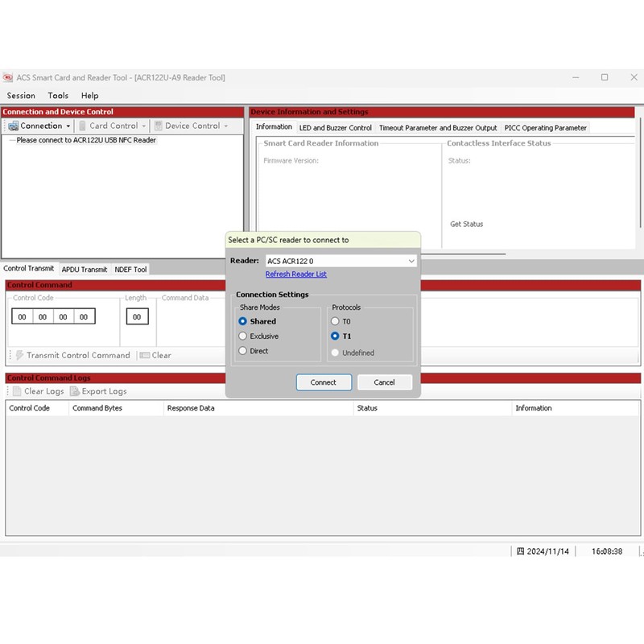
Task: Choose the Direct share mode
Action: (243, 351)
